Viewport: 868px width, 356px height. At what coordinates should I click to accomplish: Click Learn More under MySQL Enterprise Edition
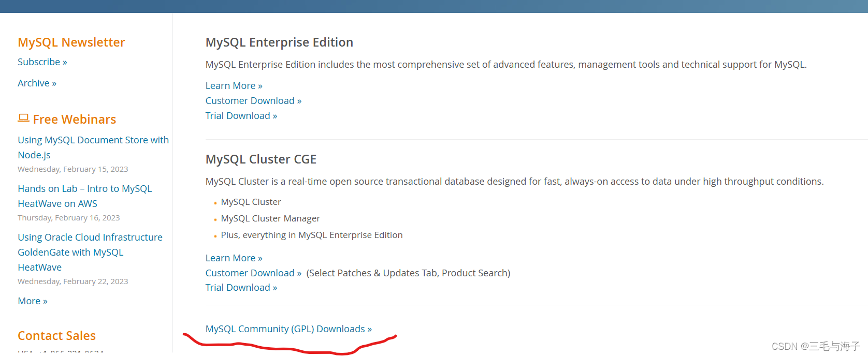(234, 86)
